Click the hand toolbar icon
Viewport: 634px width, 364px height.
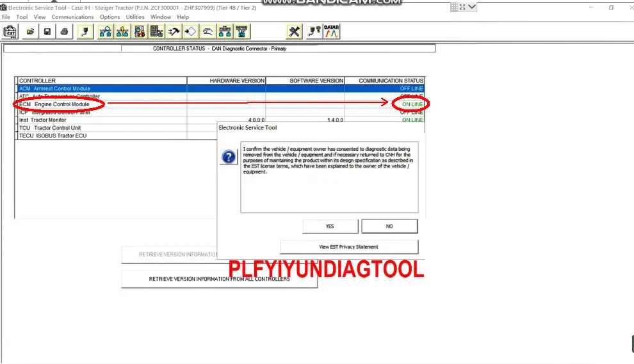[208, 31]
